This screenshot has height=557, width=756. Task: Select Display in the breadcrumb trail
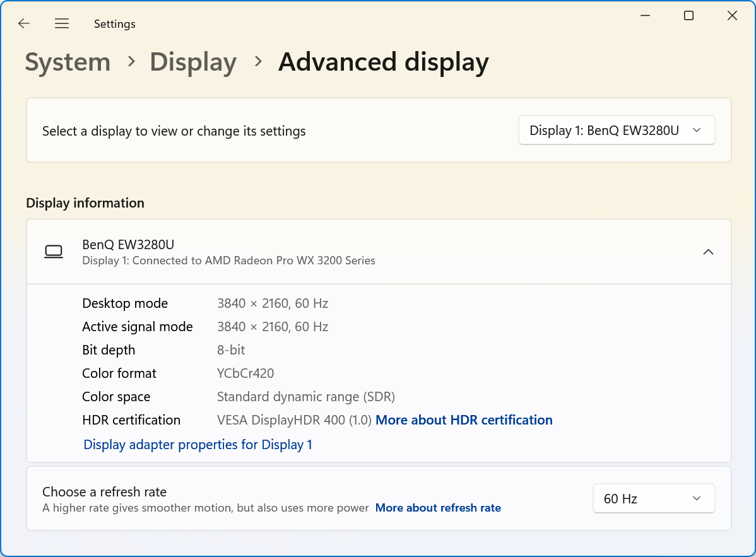[x=193, y=62]
